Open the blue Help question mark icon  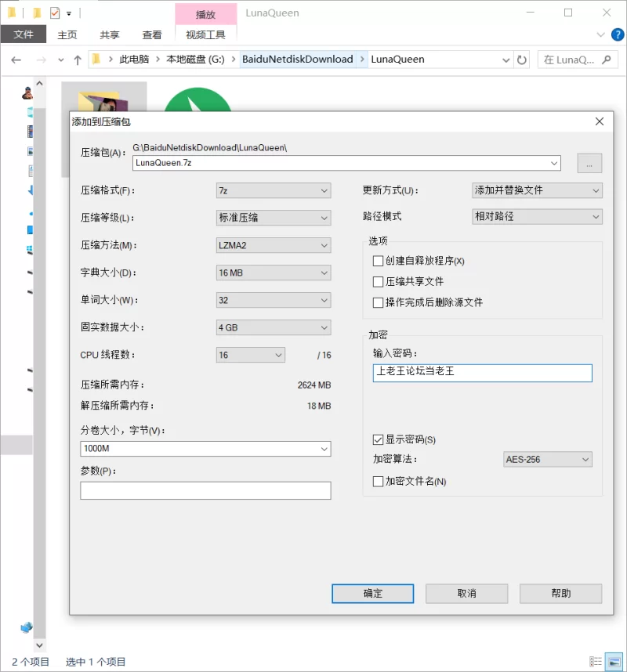click(x=616, y=34)
